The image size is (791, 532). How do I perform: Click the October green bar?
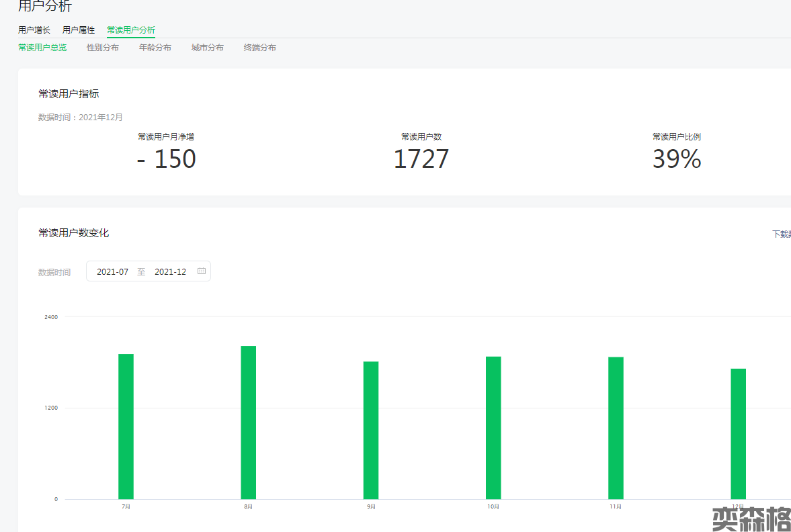coord(493,428)
